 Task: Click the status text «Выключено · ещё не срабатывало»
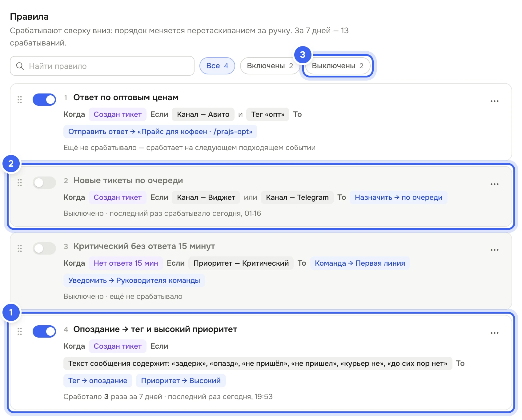click(x=123, y=296)
